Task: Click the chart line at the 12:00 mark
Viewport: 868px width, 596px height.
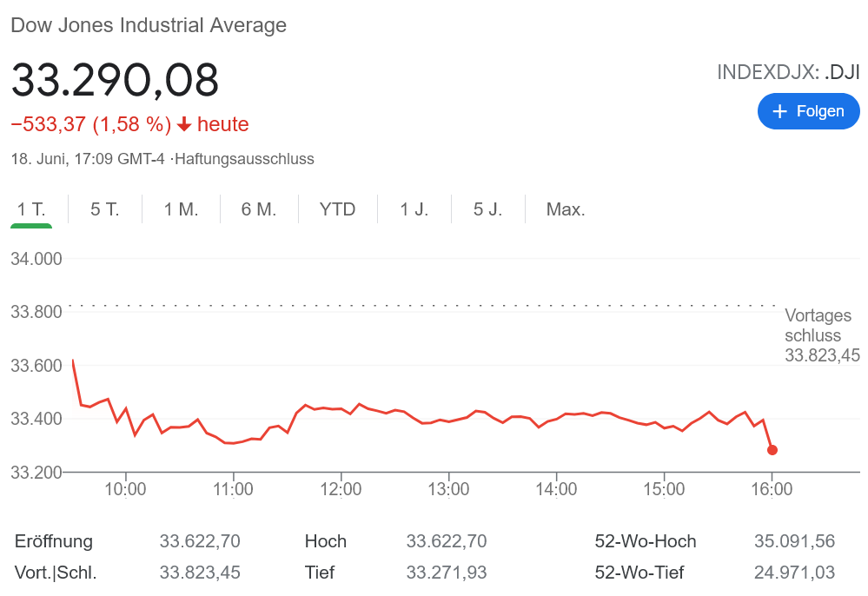Action: coord(341,409)
